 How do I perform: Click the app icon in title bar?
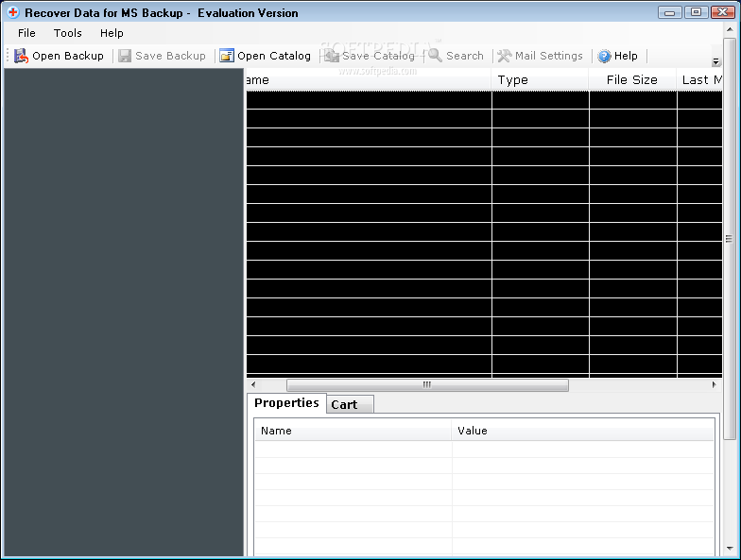click(x=13, y=13)
